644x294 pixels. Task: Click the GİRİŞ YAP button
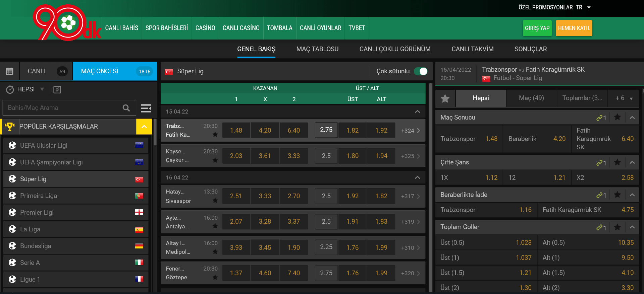537,28
